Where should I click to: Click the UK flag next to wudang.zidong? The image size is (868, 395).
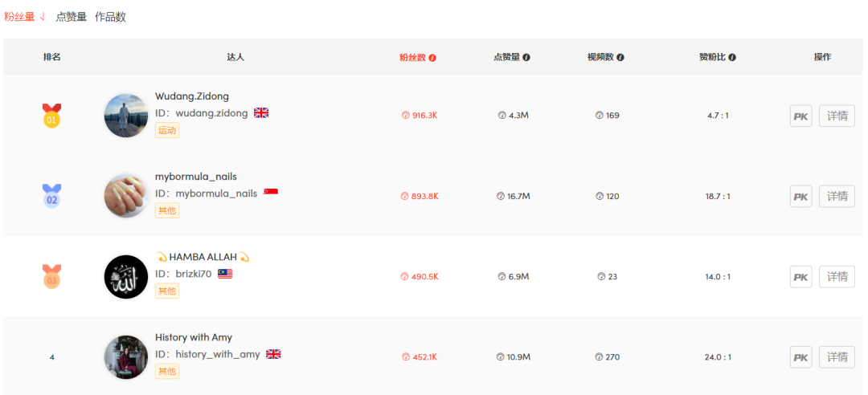(261, 113)
